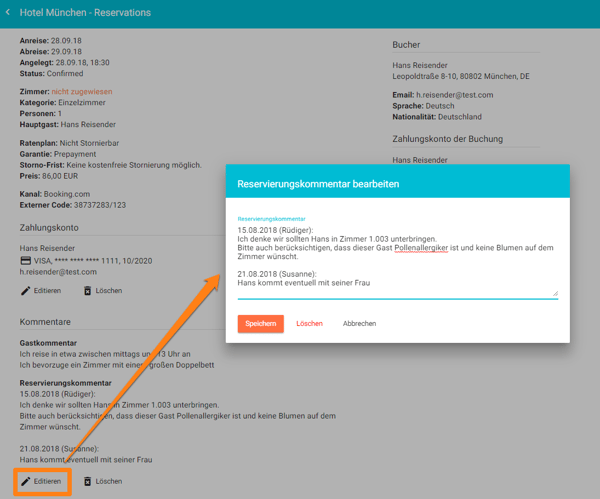Click the red Löschen in the dialog
The image size is (600, 499).
(309, 324)
